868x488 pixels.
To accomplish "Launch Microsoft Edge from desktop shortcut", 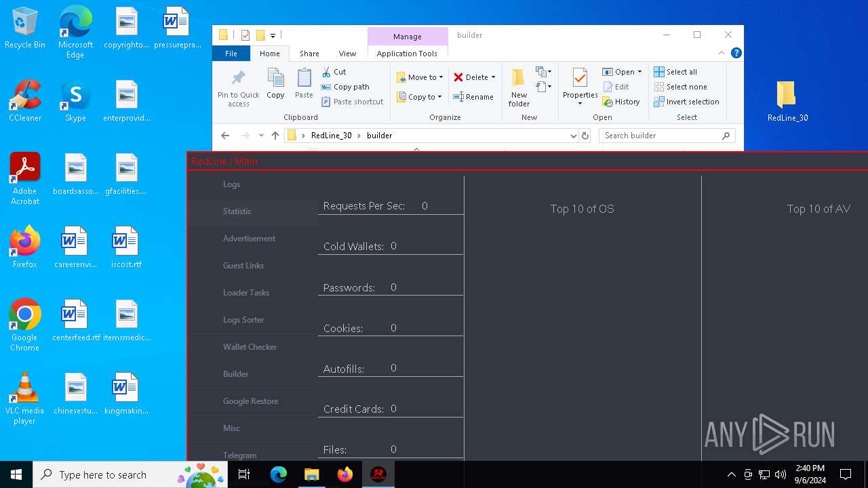I will (x=75, y=33).
